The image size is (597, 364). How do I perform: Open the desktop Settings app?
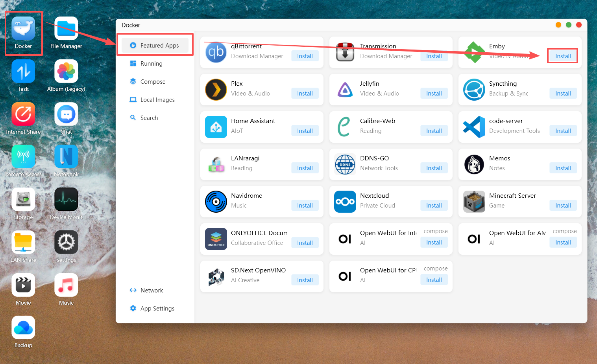66,242
